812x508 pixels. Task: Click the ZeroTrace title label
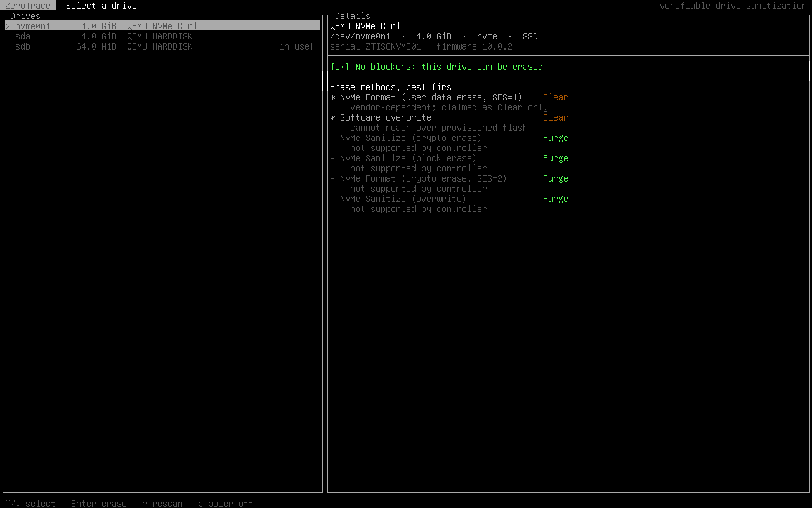[28, 6]
